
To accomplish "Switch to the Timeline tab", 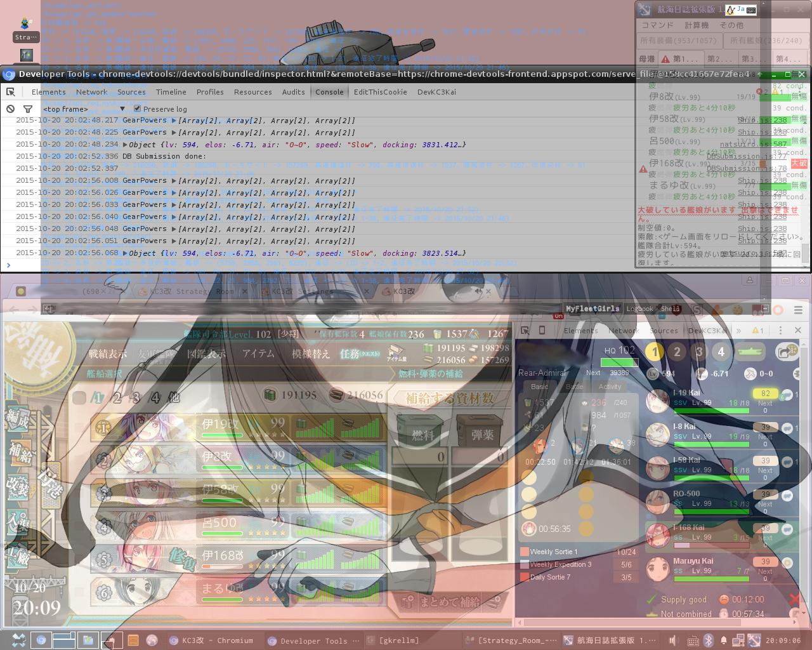I will pos(171,92).
